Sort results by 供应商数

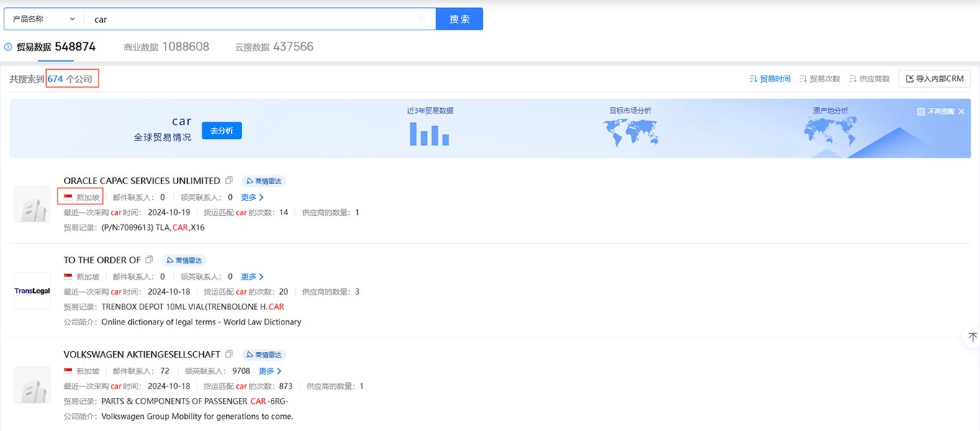coord(869,79)
